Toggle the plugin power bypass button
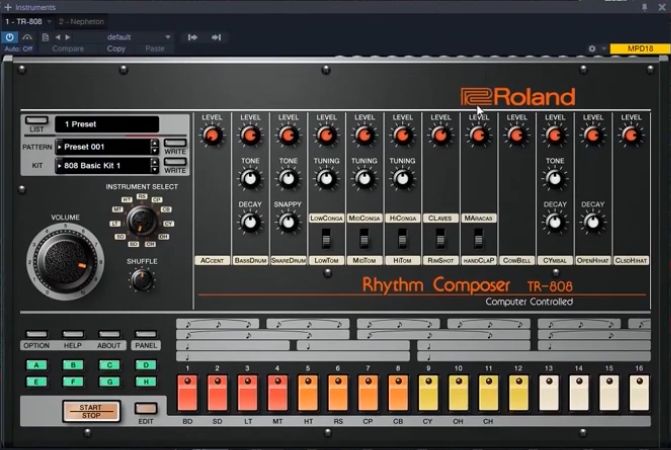The image size is (671, 450). pos(9,37)
